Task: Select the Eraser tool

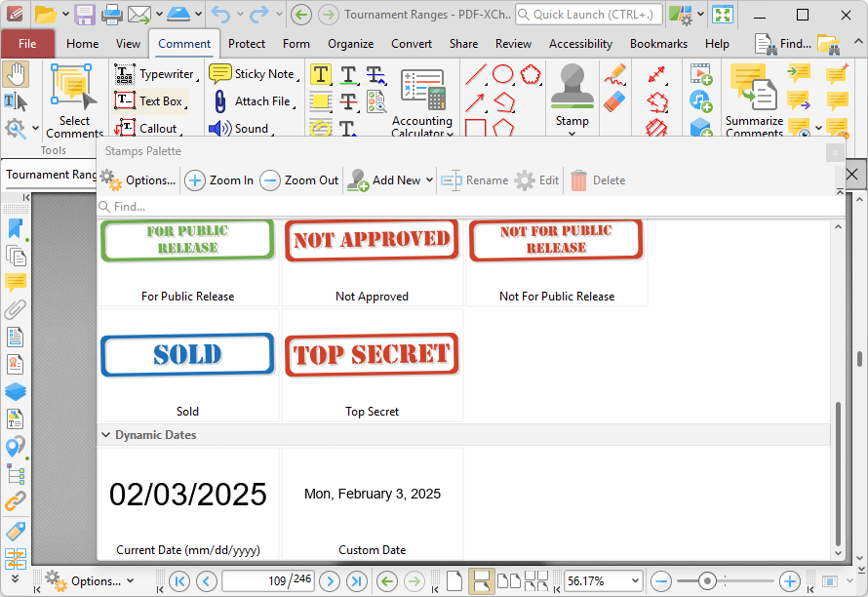Action: [x=615, y=101]
